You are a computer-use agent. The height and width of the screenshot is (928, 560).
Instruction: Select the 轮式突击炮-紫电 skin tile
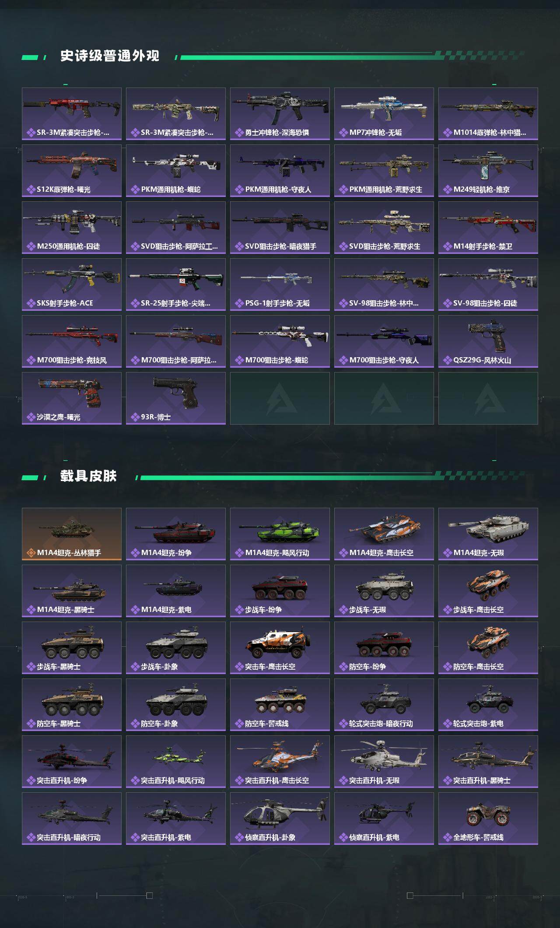click(x=488, y=705)
